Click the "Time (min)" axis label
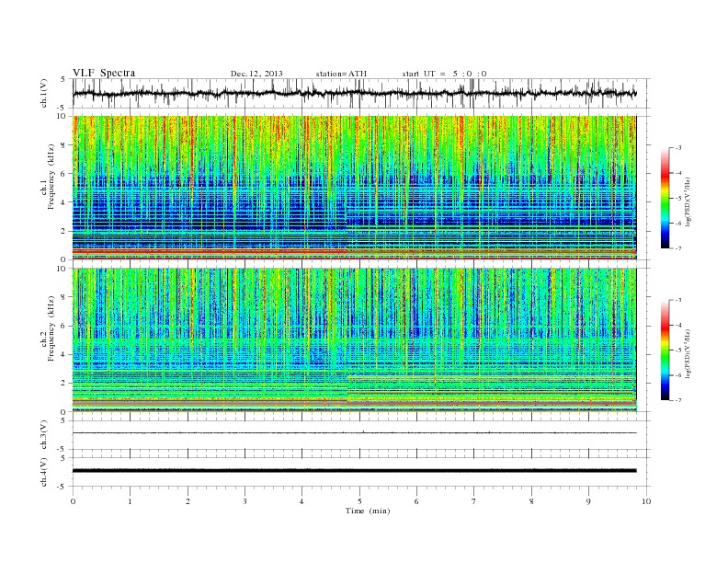The width and height of the screenshot is (728, 563). (x=368, y=511)
